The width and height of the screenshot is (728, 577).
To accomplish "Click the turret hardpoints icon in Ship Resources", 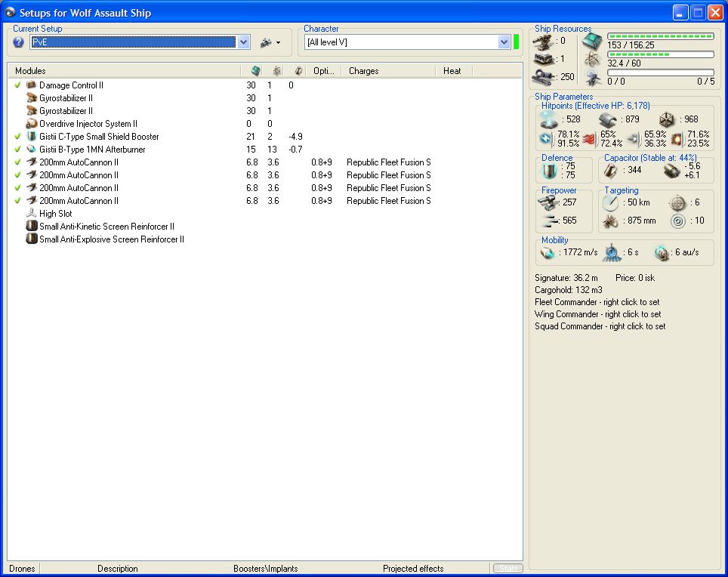I will coord(543,42).
